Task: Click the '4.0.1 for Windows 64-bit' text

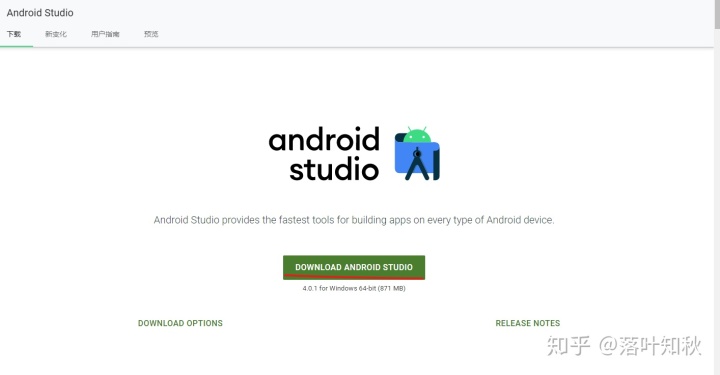Action: click(x=354, y=288)
